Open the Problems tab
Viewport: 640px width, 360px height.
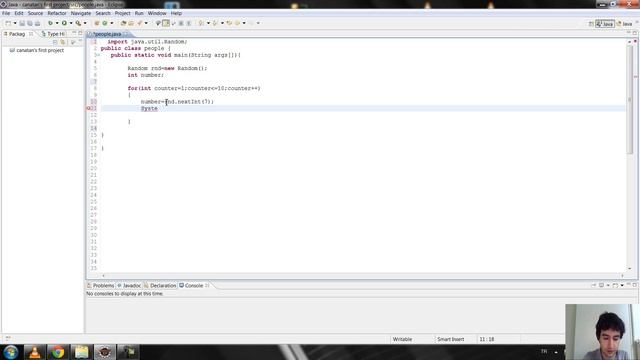[x=100, y=285]
